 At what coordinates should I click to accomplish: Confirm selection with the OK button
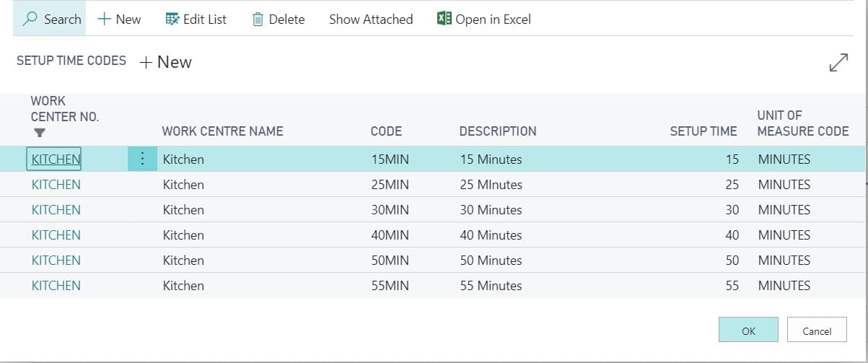point(748,331)
